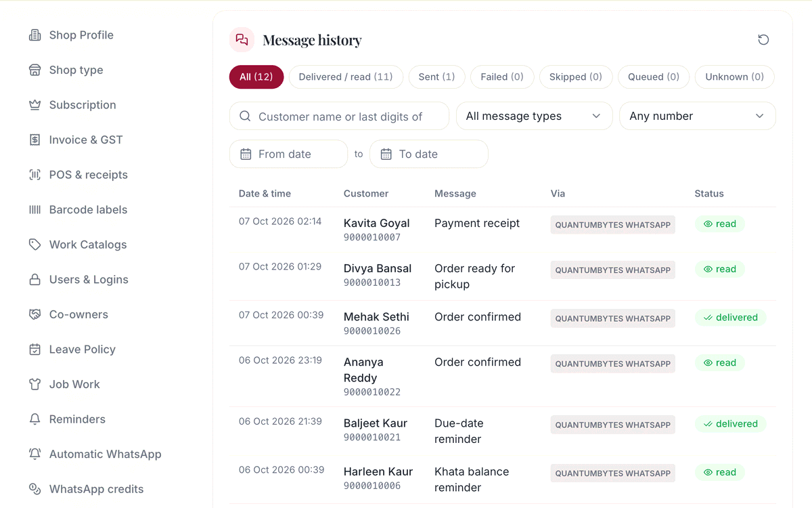Pick a From date
Viewport: 812px width, 508px height.
(289, 154)
